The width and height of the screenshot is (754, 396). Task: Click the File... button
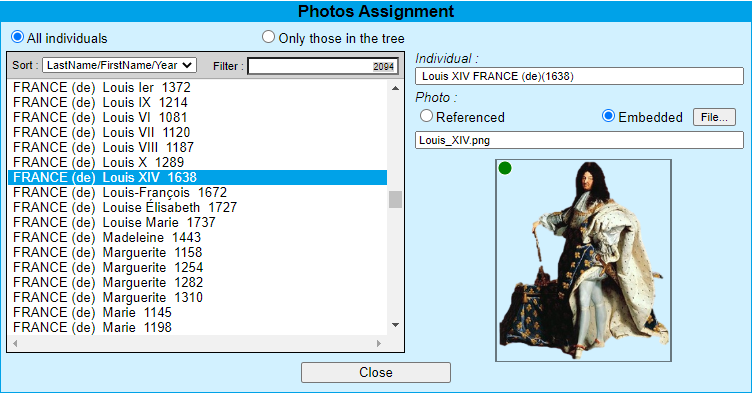[714, 117]
